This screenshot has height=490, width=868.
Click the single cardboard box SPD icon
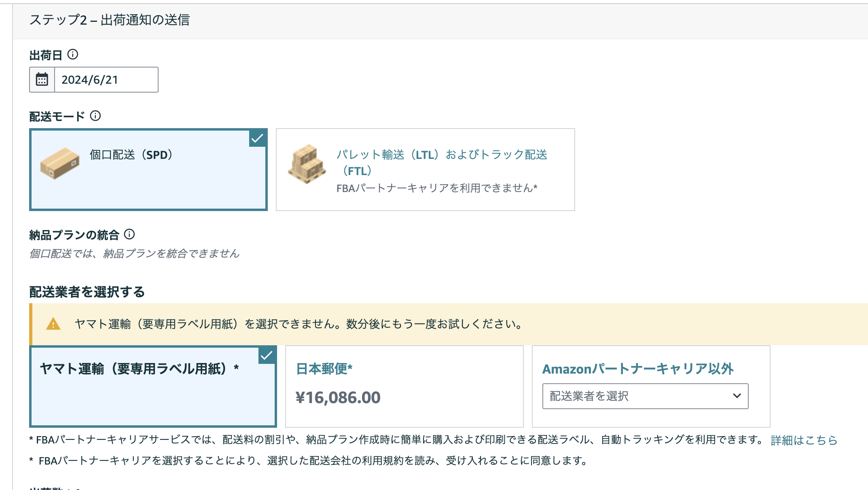[x=60, y=163]
